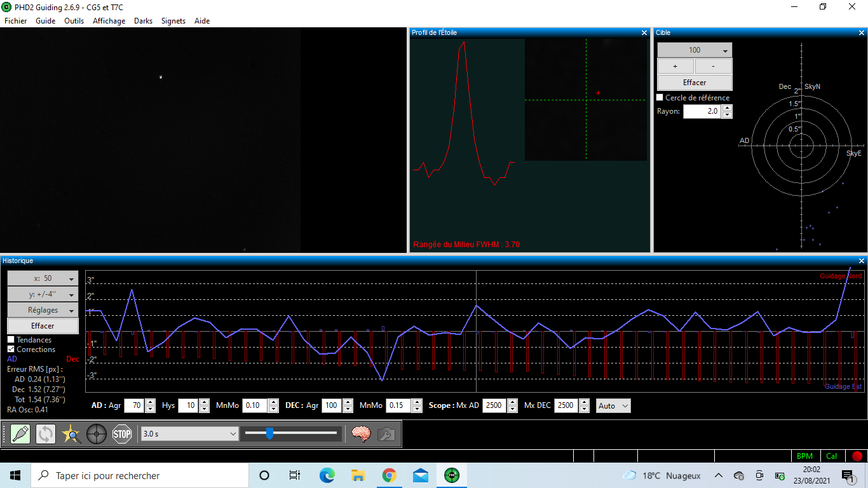Click the PHD2 Guiding taskbar icon
Screen dimensions: 868x488
tap(452, 475)
